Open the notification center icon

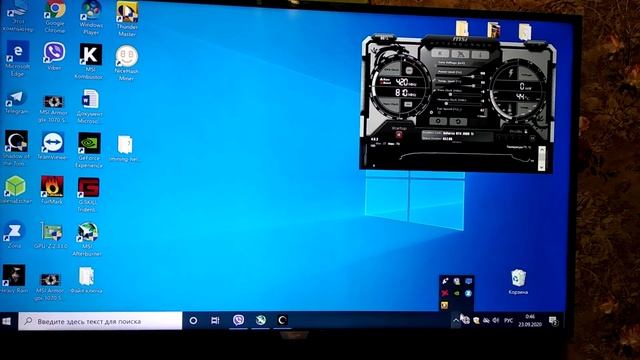point(553,320)
